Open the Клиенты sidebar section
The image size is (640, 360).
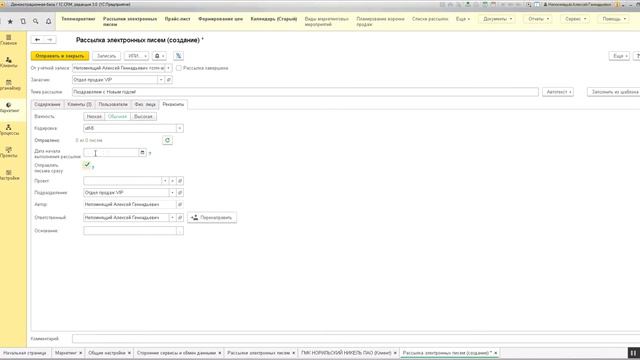pyautogui.click(x=9, y=62)
